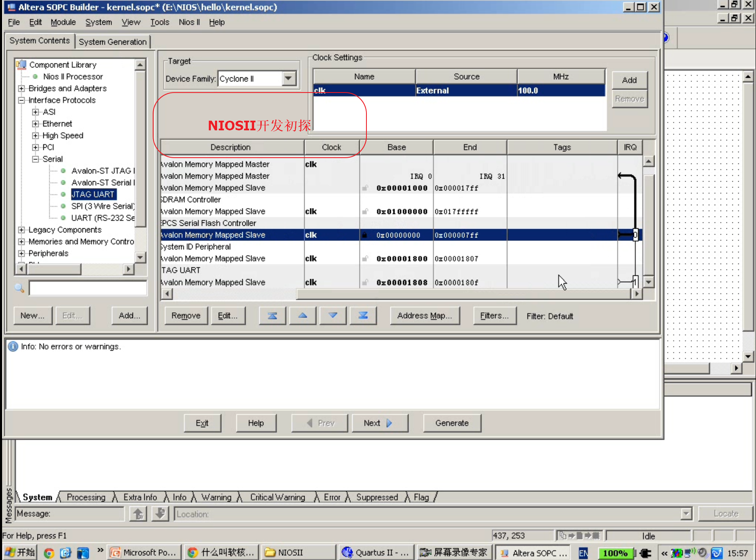Select SPI (3 Wire Serial) component
This screenshot has width=756, height=560.
pyautogui.click(x=103, y=206)
